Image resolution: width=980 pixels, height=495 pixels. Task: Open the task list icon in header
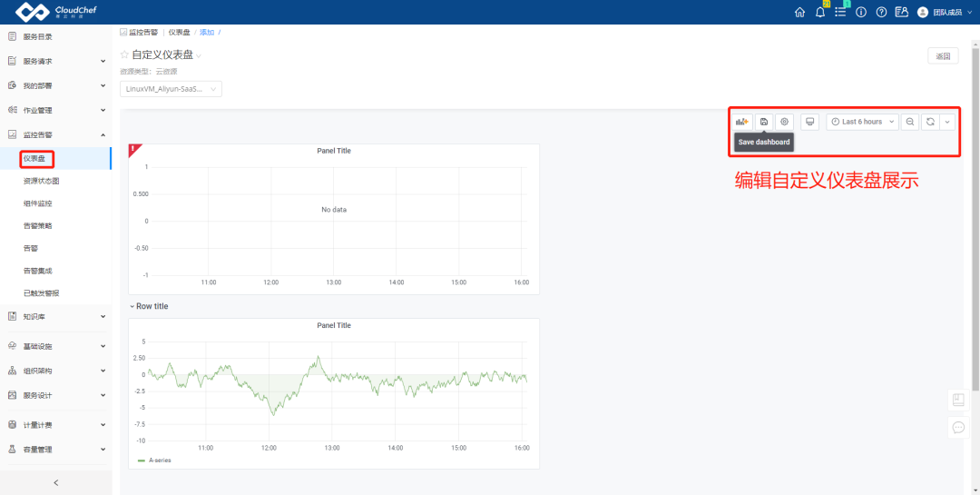[x=840, y=12]
